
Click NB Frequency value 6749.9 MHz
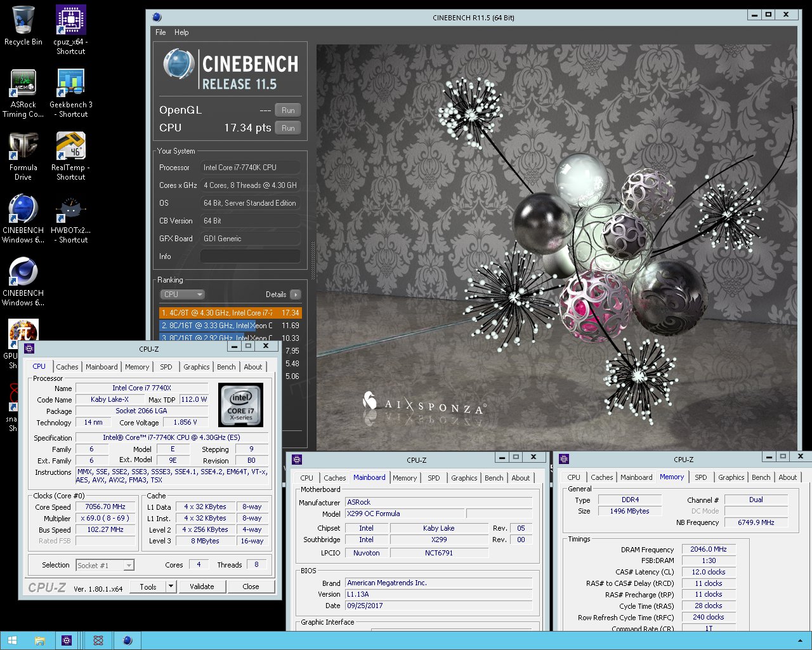[x=756, y=522]
